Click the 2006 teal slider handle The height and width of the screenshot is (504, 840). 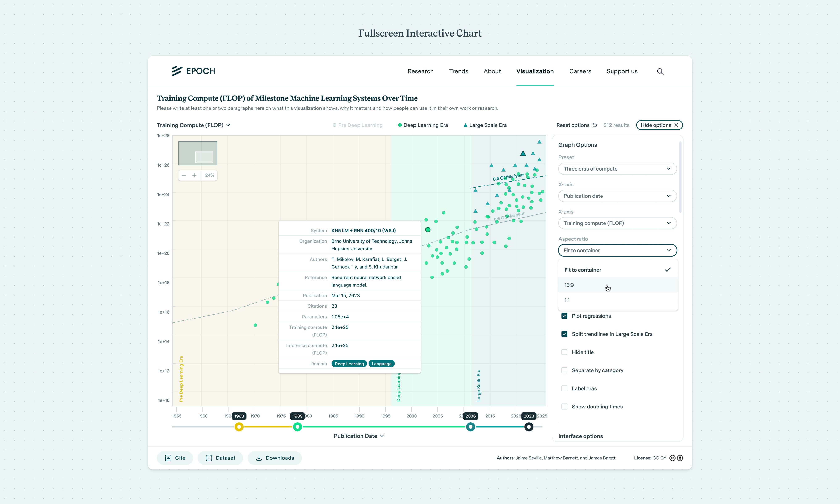point(471,427)
